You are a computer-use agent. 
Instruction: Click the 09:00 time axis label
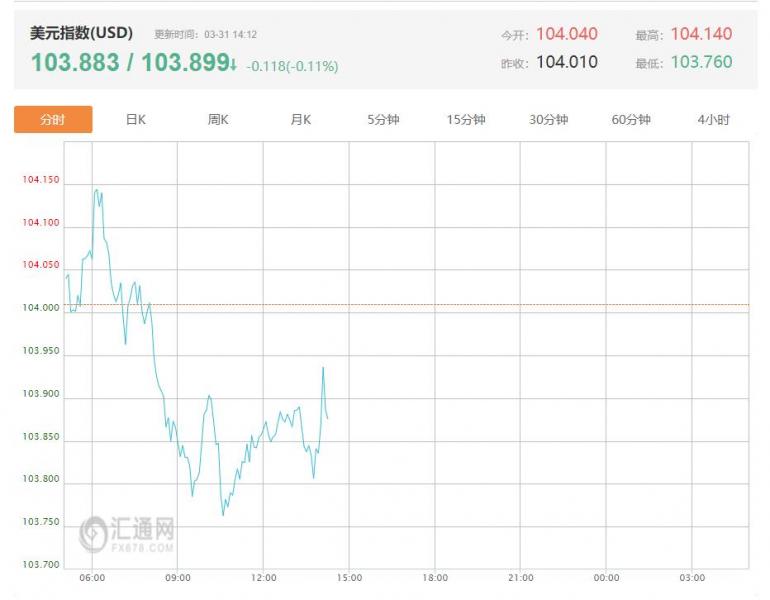click(178, 578)
